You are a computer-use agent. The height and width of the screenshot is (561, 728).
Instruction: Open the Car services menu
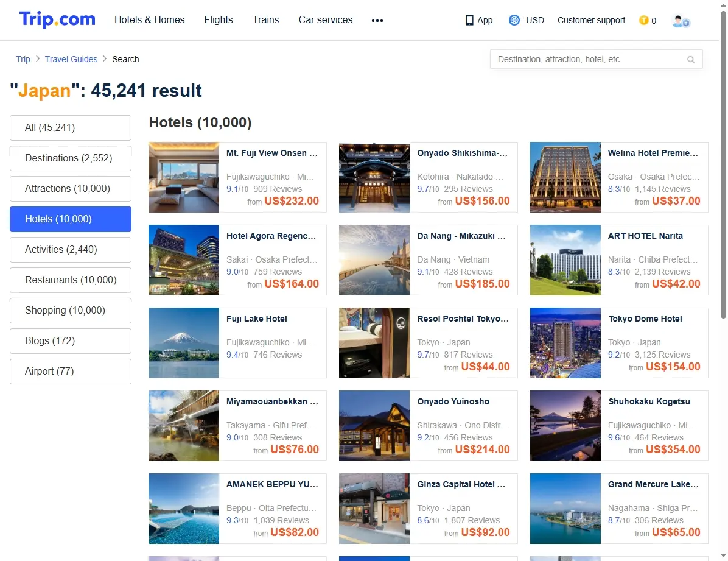[326, 20]
